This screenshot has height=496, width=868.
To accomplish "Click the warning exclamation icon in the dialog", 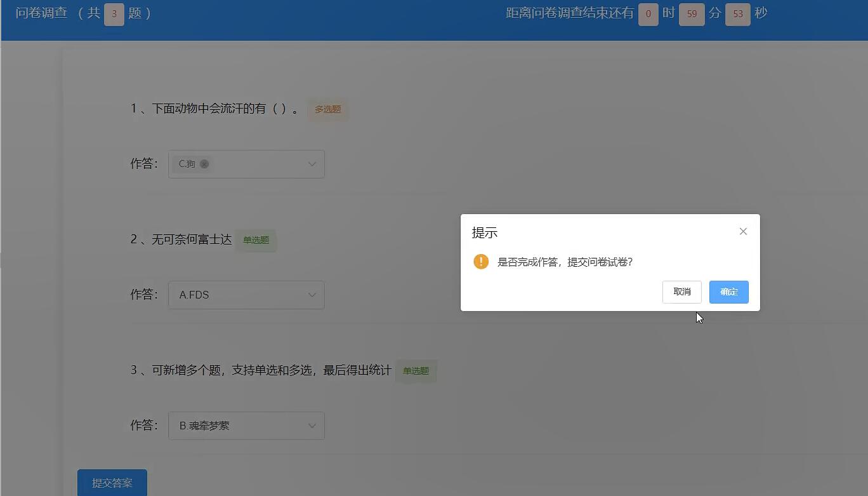I will point(481,261).
